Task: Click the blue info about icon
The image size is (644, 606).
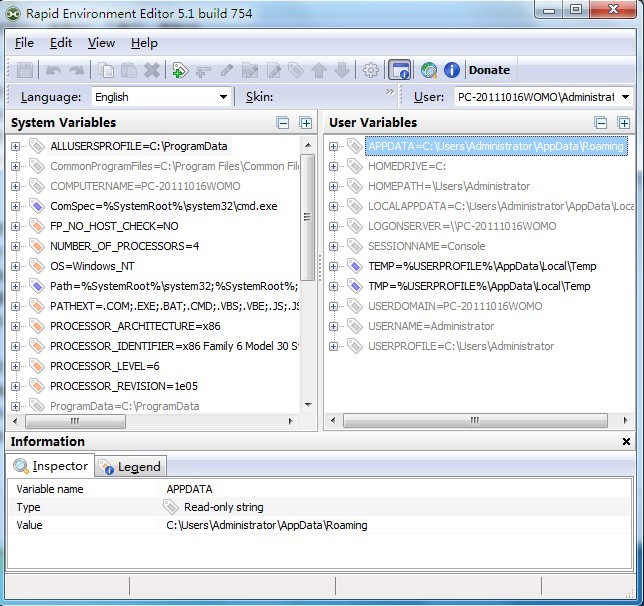Action: pos(451,70)
